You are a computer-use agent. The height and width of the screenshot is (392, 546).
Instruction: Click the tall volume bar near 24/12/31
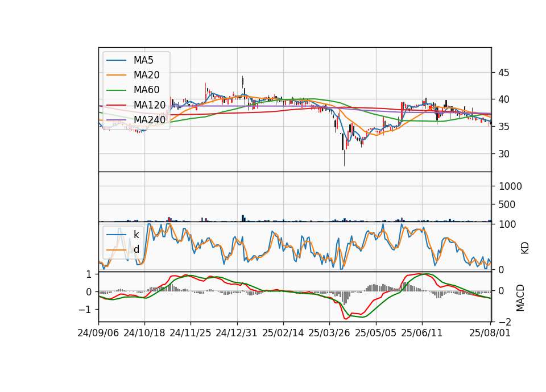pos(243,218)
